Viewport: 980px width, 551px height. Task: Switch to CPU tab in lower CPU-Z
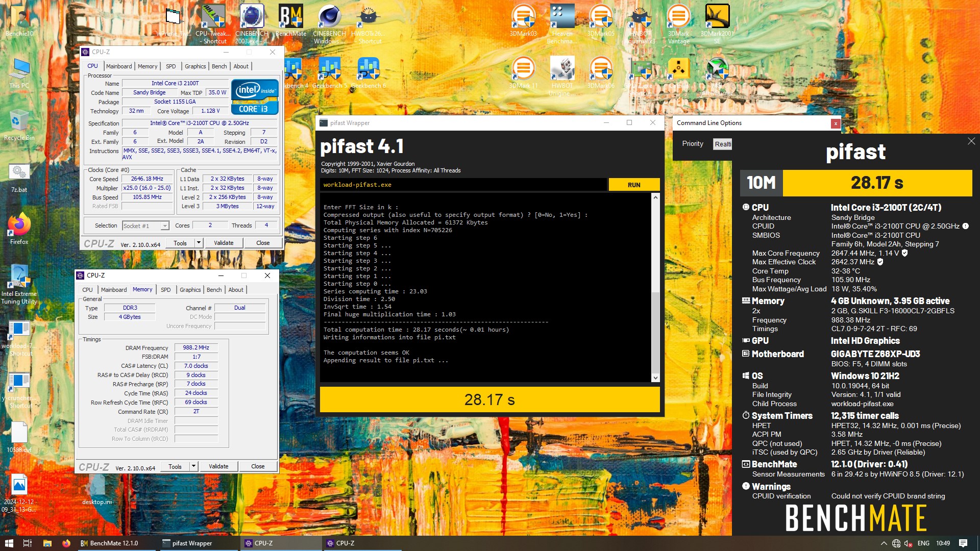(x=87, y=290)
